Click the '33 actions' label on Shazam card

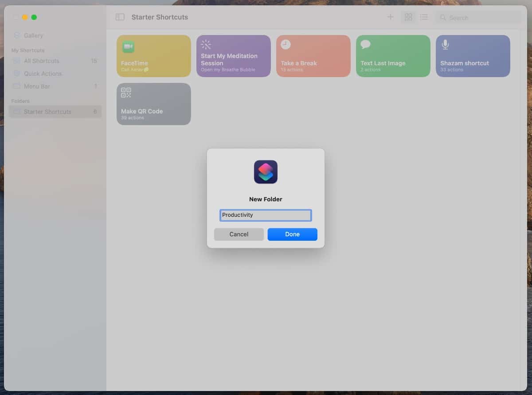point(452,70)
